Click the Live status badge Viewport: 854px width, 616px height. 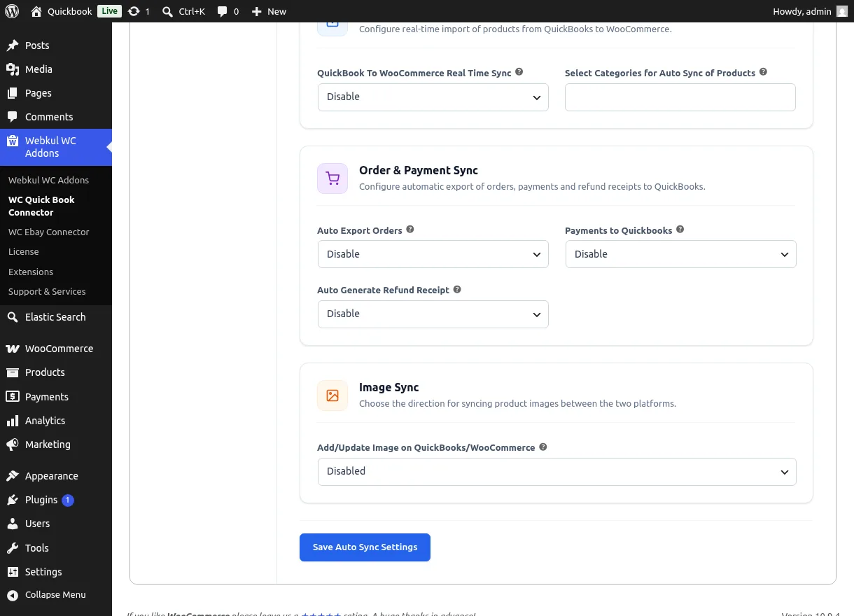point(109,11)
